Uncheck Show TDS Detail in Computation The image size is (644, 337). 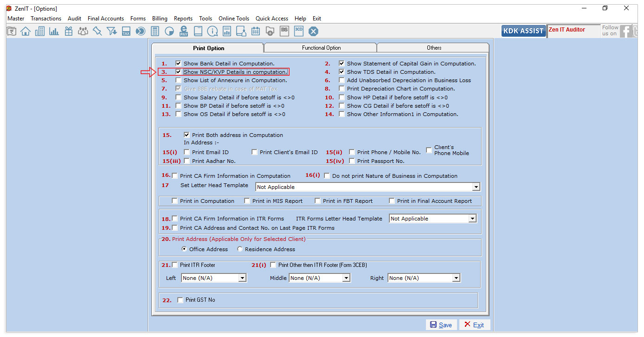click(x=342, y=72)
